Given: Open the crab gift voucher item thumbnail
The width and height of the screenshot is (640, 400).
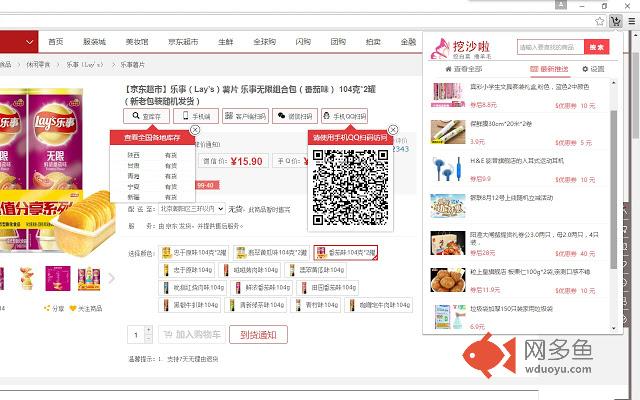Looking at the screenshot, I should tap(448, 243).
